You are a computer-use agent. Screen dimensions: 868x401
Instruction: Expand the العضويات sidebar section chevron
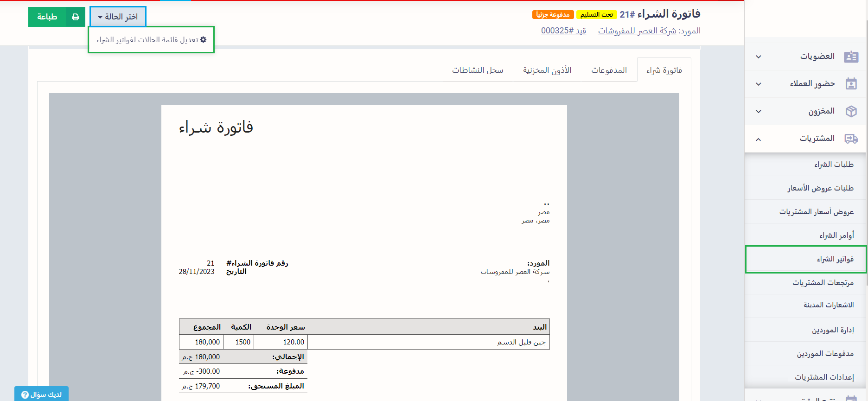click(x=759, y=57)
